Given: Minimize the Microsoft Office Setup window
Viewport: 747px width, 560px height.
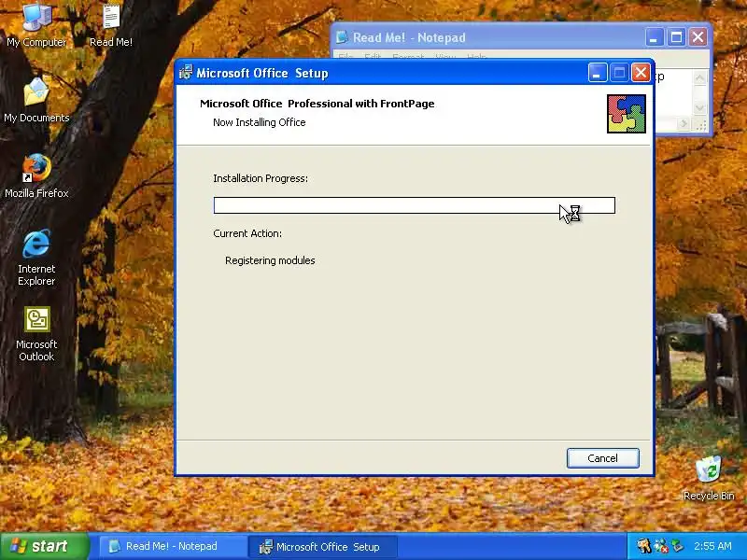Looking at the screenshot, I should click(x=598, y=73).
